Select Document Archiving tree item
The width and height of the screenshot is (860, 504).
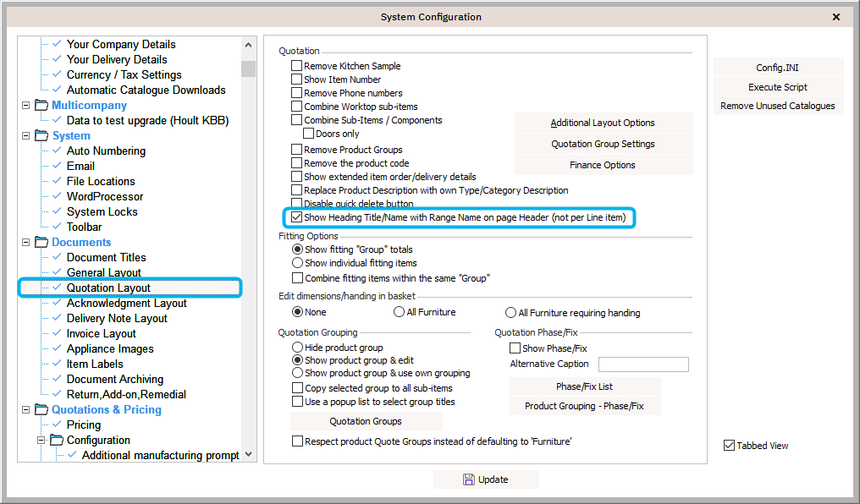(115, 379)
